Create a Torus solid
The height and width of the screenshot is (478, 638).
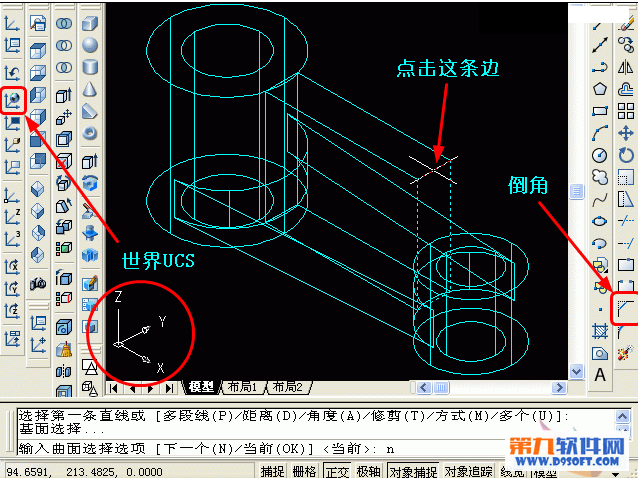pyautogui.click(x=90, y=133)
